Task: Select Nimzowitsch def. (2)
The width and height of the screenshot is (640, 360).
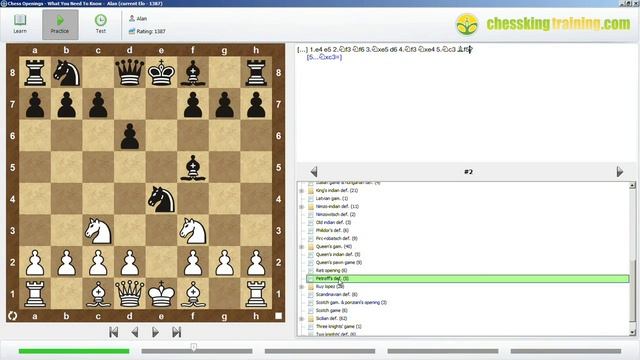Action: (x=336, y=214)
